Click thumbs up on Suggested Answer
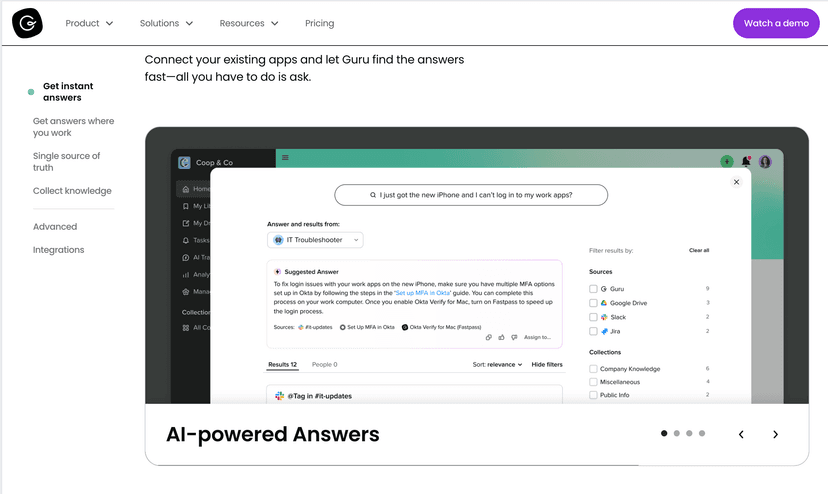Screen dimensions: 828x494 501,337
